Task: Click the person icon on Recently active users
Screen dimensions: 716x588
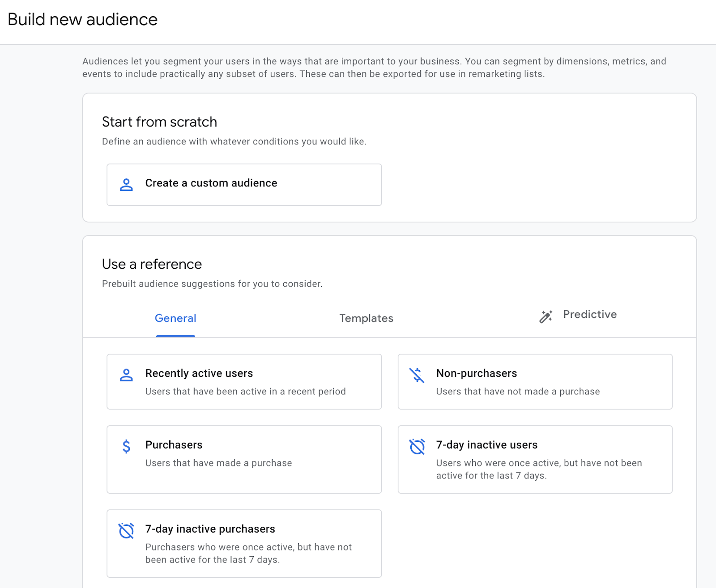Action: pos(127,375)
